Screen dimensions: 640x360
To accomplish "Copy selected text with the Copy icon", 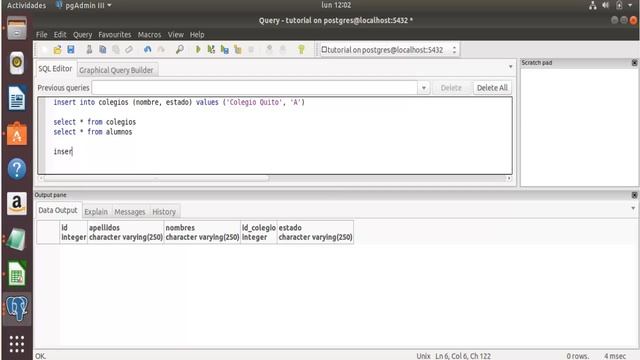I will point(102,50).
